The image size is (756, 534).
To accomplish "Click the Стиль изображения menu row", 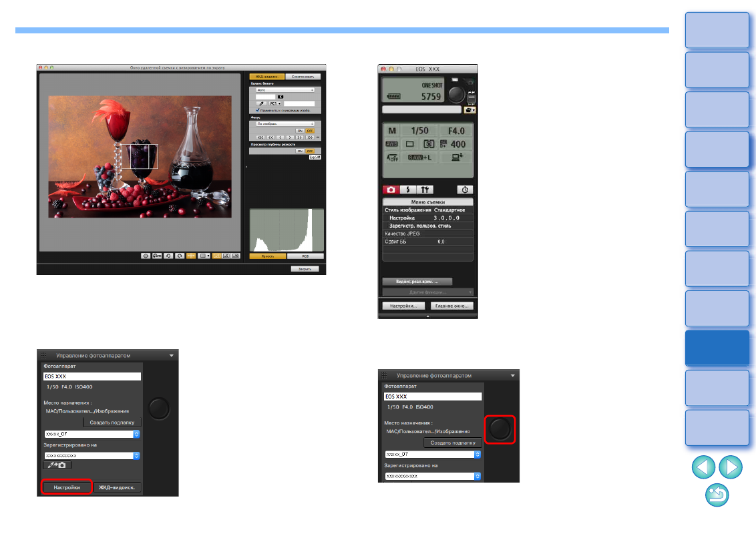I will pyautogui.click(x=427, y=210).
